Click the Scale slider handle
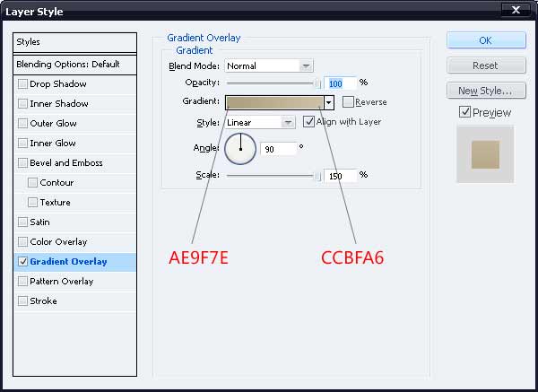538x392 pixels. click(318, 176)
